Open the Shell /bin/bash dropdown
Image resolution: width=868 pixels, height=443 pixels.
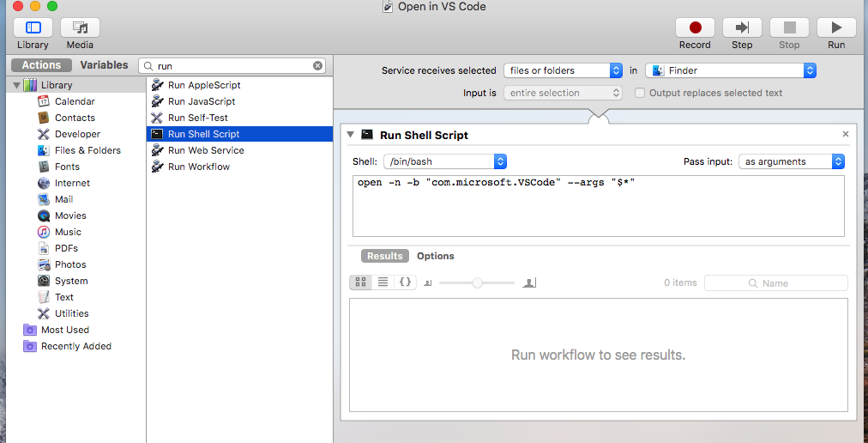tap(445, 161)
